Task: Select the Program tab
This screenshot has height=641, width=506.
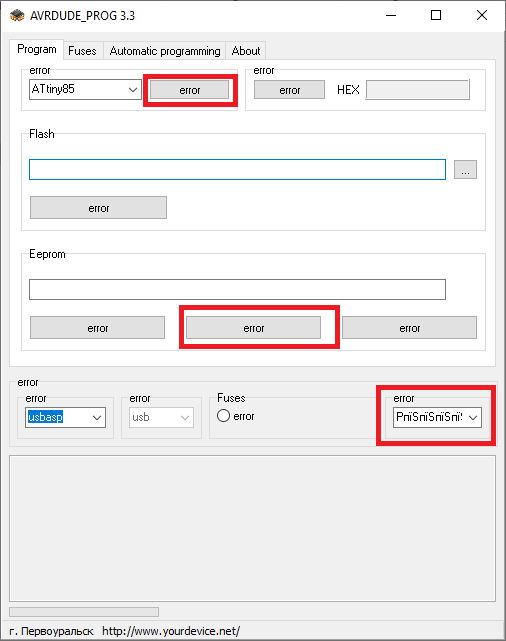Action: coord(37,49)
